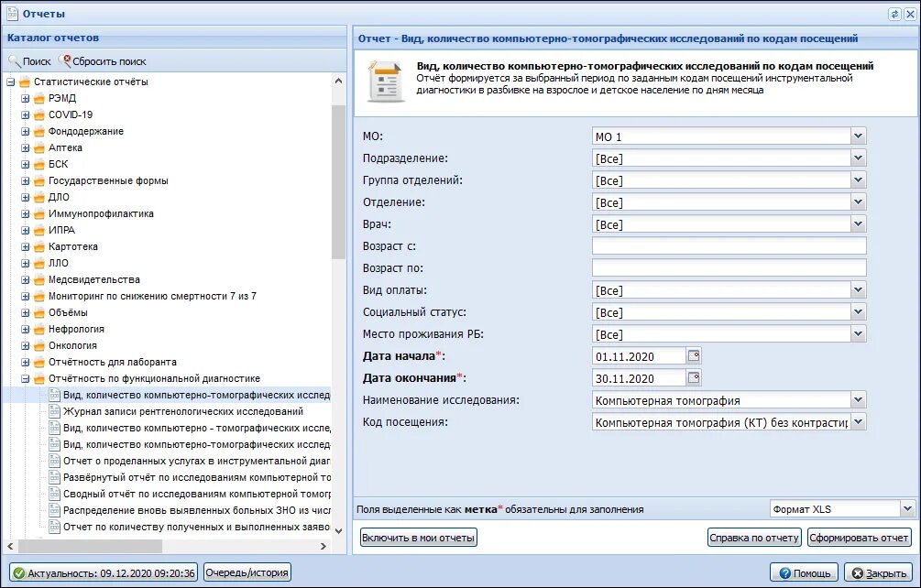Click the Возраст с input field
921x588 pixels.
pos(729,245)
